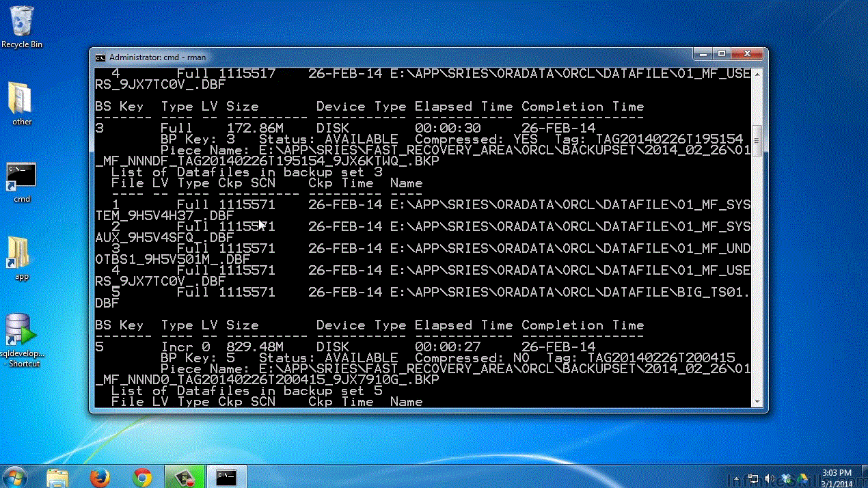Click '_MF_NNND0_TAG20140226T200415_9JX7910G_.BKP' piece name

pyautogui.click(x=267, y=379)
